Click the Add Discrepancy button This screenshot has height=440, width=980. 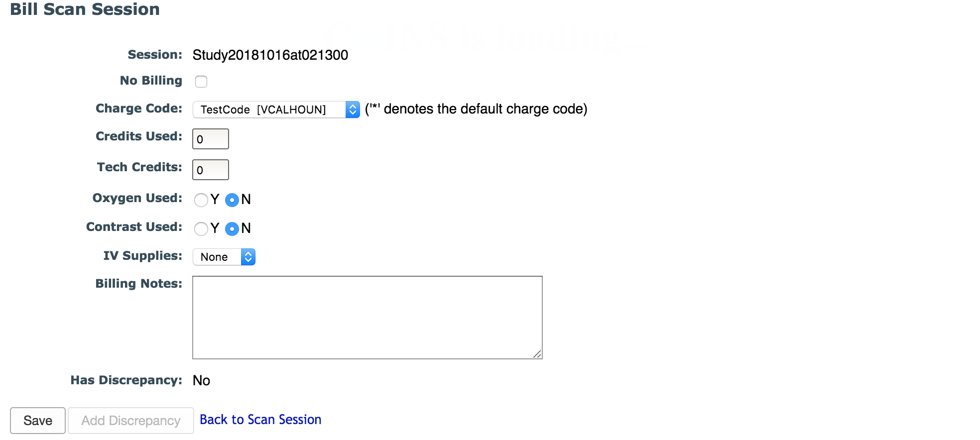coord(131,421)
